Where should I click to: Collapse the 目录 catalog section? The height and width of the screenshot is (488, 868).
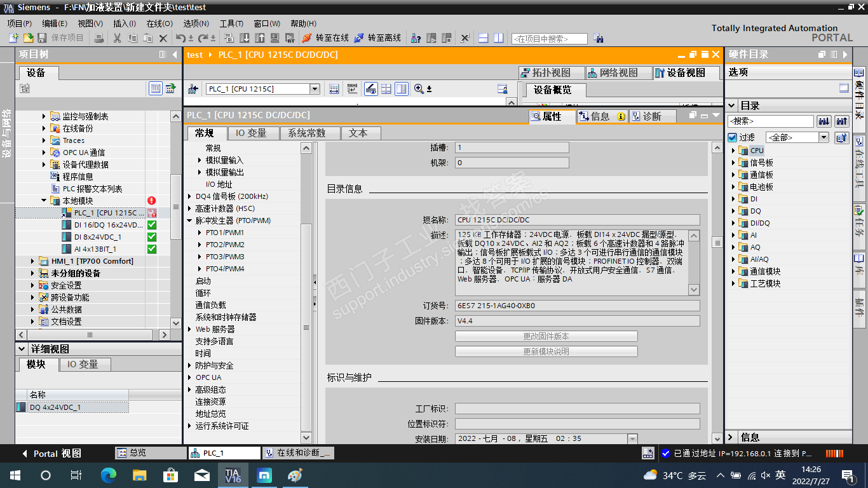click(x=732, y=105)
